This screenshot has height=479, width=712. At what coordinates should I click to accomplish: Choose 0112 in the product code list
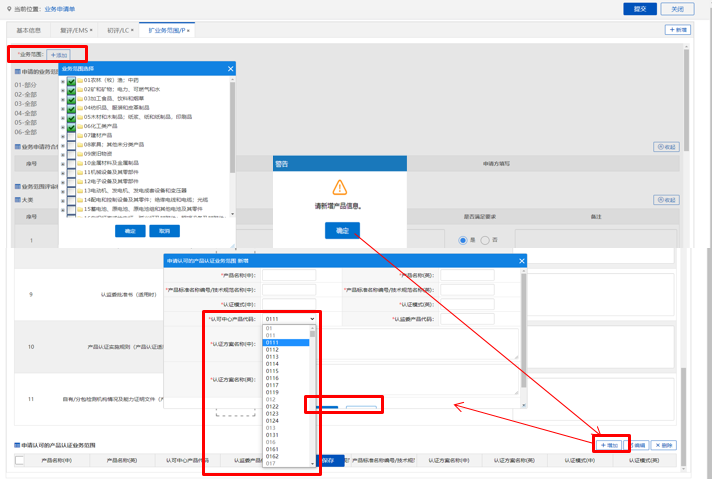(272, 350)
